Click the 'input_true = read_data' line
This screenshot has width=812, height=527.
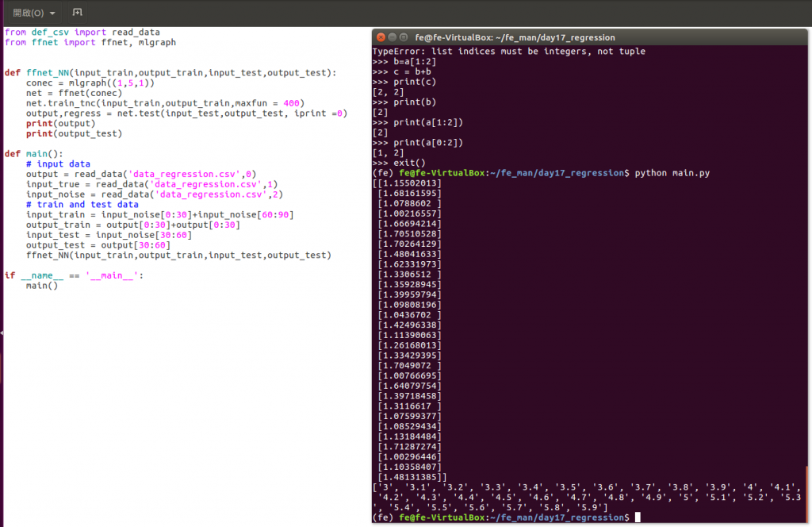[x=151, y=184]
